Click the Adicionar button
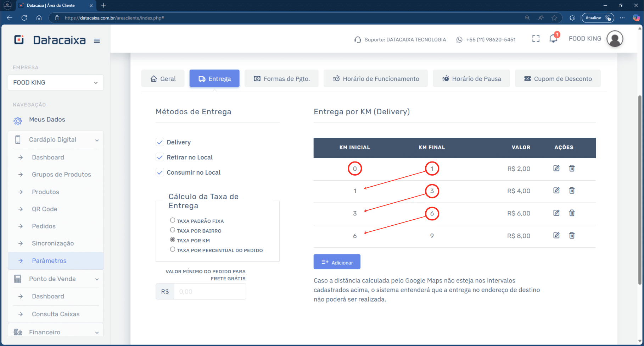 point(337,262)
